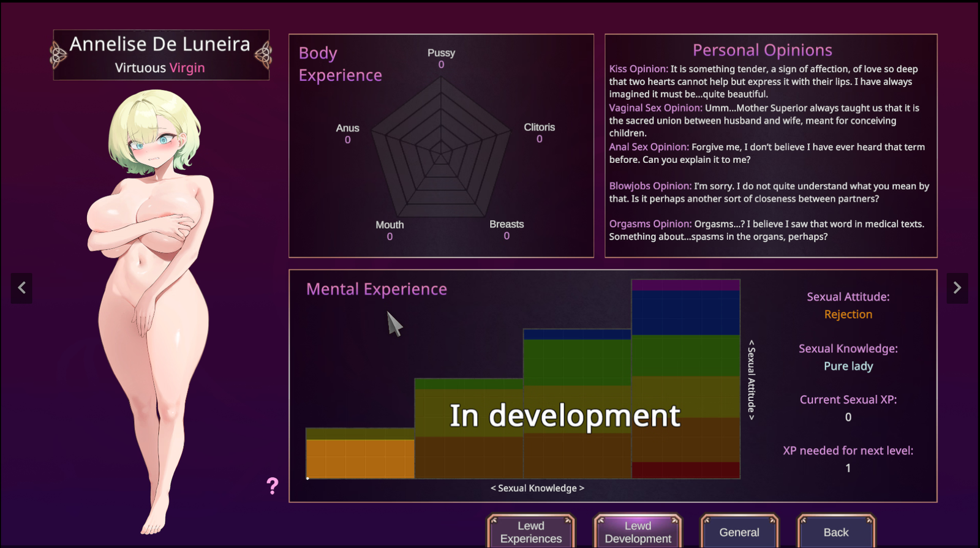Click the Kiss Opinion entry

[x=639, y=69]
